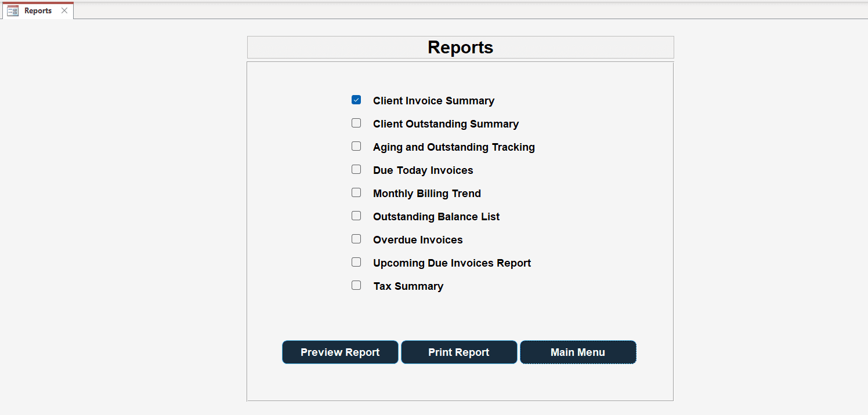Enable the Upcoming Due Invoices Report
The image size is (868, 415).
(356, 262)
